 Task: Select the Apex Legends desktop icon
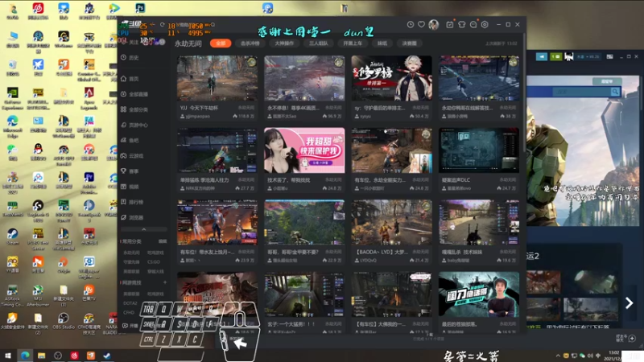89,98
